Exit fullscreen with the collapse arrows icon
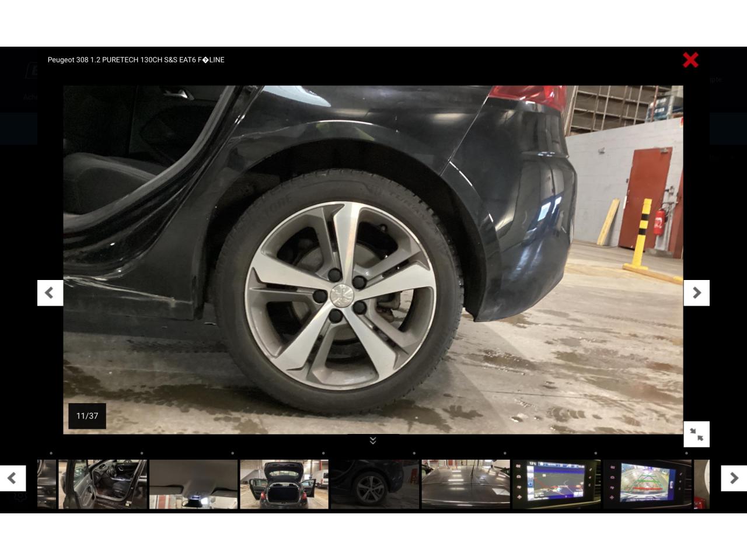Screen dimensions: 747x560 click(697, 434)
